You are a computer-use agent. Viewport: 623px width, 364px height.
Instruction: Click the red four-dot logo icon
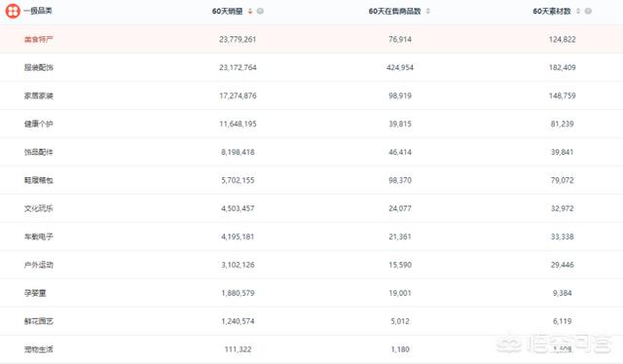click(x=13, y=11)
